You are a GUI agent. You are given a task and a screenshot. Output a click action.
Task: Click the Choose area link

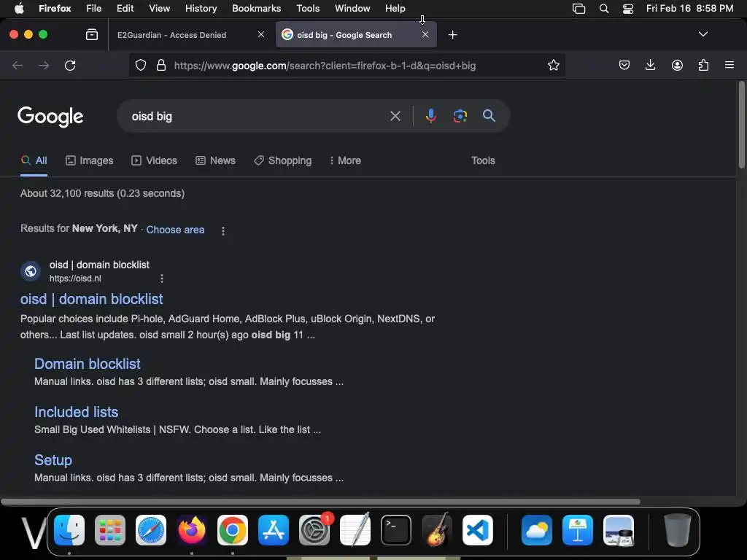(x=175, y=230)
